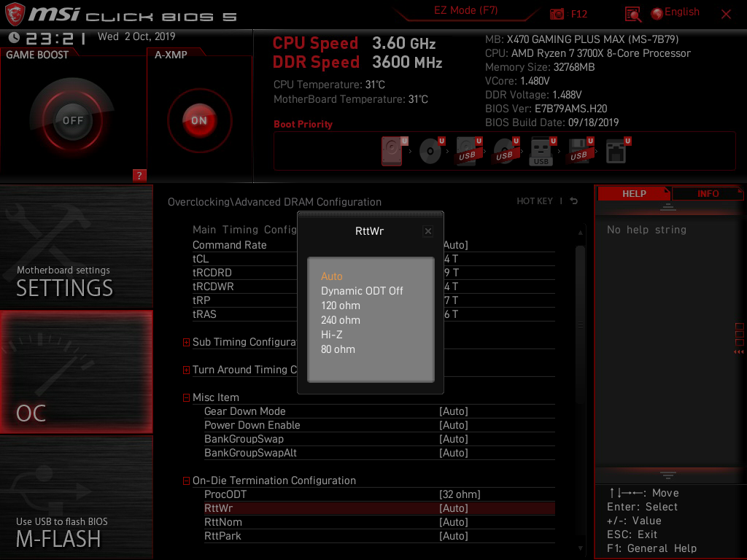Choose 120 ohm option
Viewport: 747px width, 560px height.
pos(340,306)
